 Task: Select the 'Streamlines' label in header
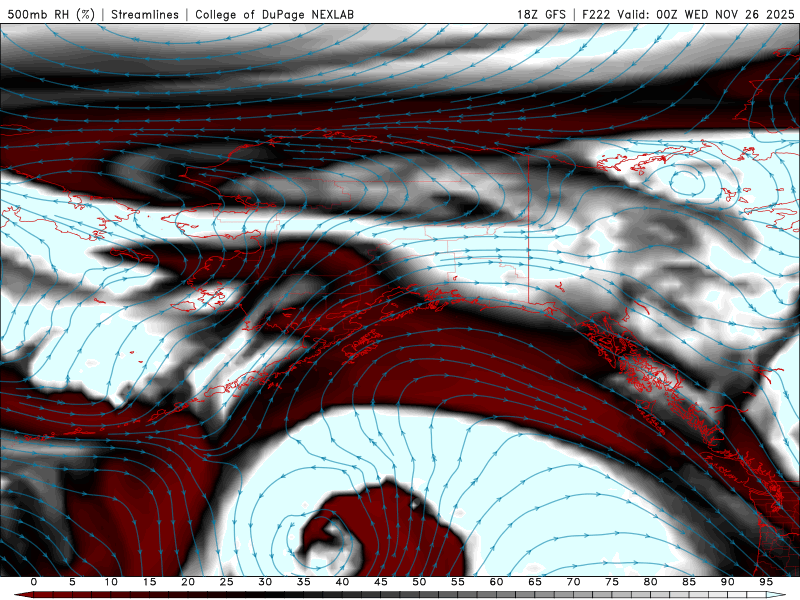(x=145, y=14)
